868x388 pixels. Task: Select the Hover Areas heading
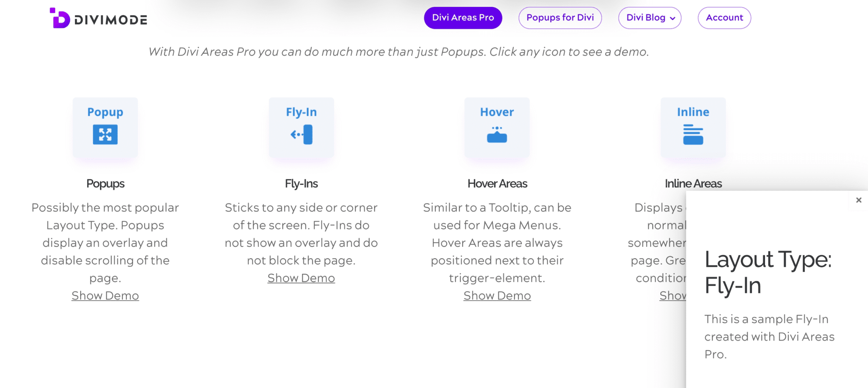(497, 184)
